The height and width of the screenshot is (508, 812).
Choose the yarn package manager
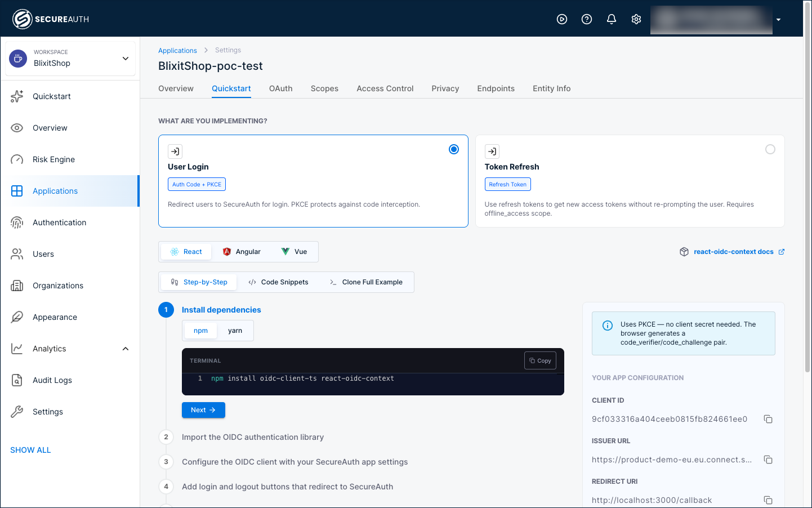235,331
